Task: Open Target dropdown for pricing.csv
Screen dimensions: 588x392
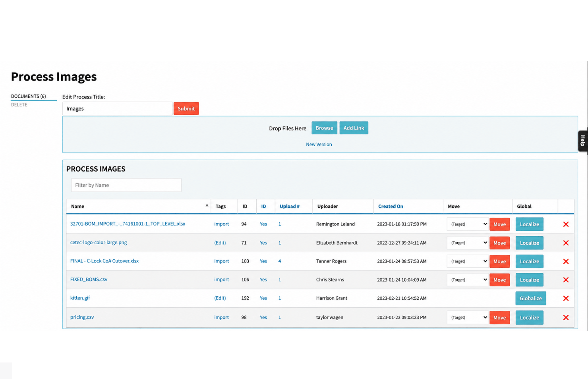Action: [x=468, y=318]
